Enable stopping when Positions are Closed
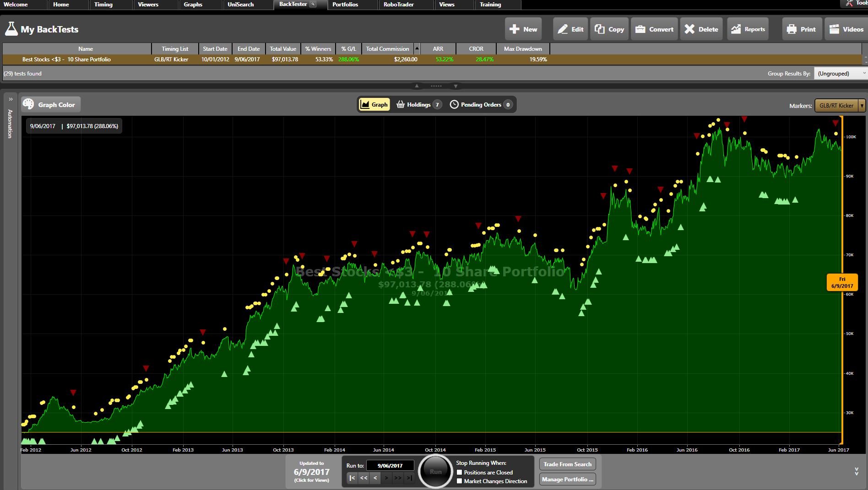Screen dimensions: 868x490 coord(459,472)
